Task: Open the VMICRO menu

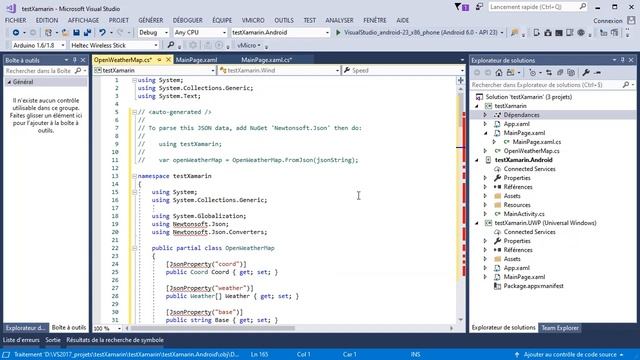Action: click(x=253, y=20)
